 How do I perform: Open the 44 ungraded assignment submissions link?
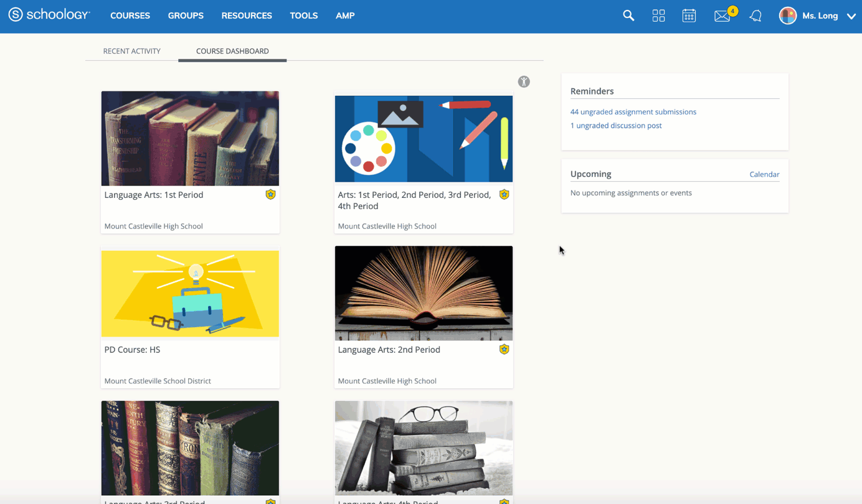[x=633, y=111]
